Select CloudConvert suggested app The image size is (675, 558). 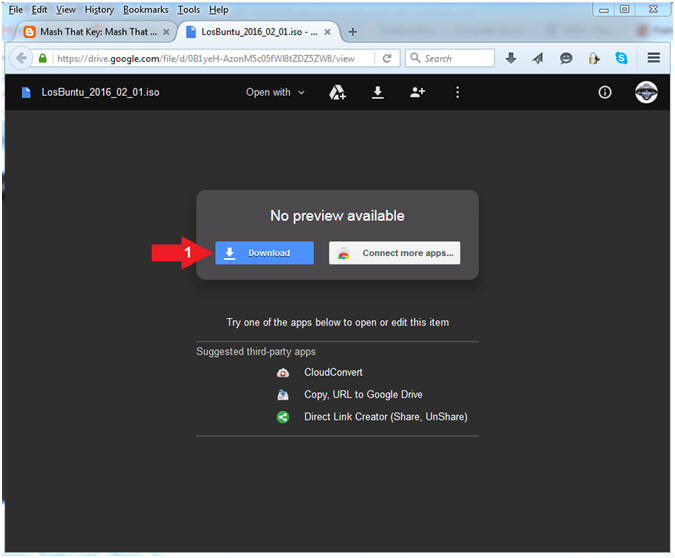[333, 372]
